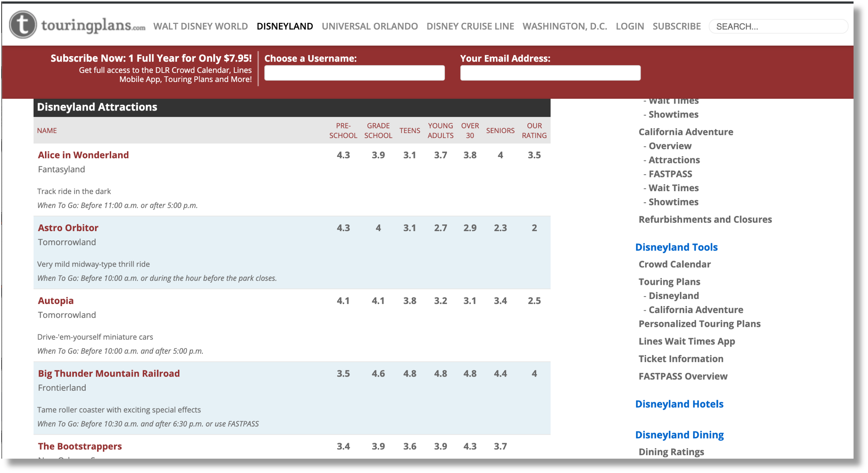Open Crowd Calendar in the sidebar

click(x=674, y=264)
